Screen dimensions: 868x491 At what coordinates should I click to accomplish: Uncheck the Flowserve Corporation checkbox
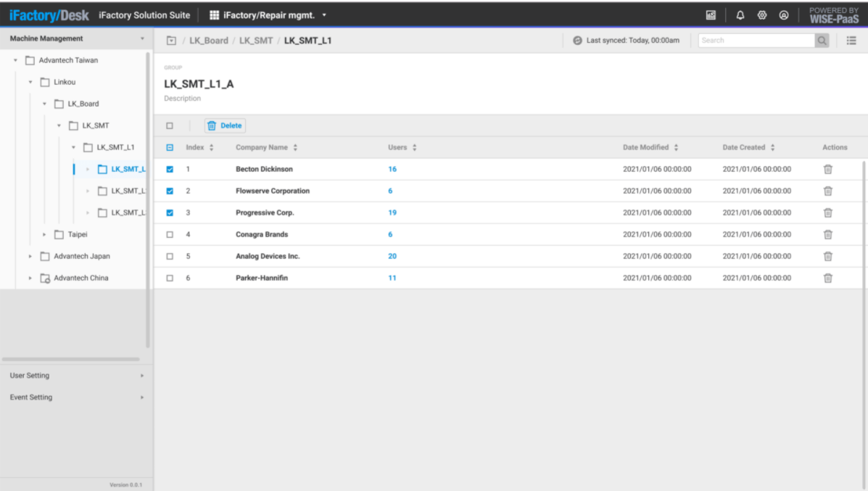coord(170,191)
